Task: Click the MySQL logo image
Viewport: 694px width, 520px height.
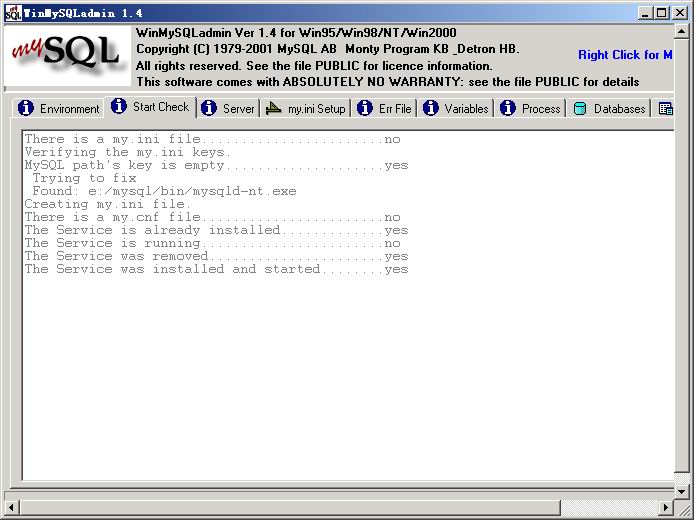Action: [x=67, y=55]
